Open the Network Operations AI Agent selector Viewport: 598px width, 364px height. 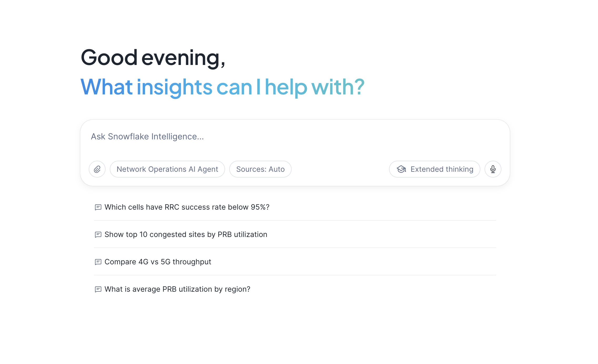pyautogui.click(x=167, y=169)
